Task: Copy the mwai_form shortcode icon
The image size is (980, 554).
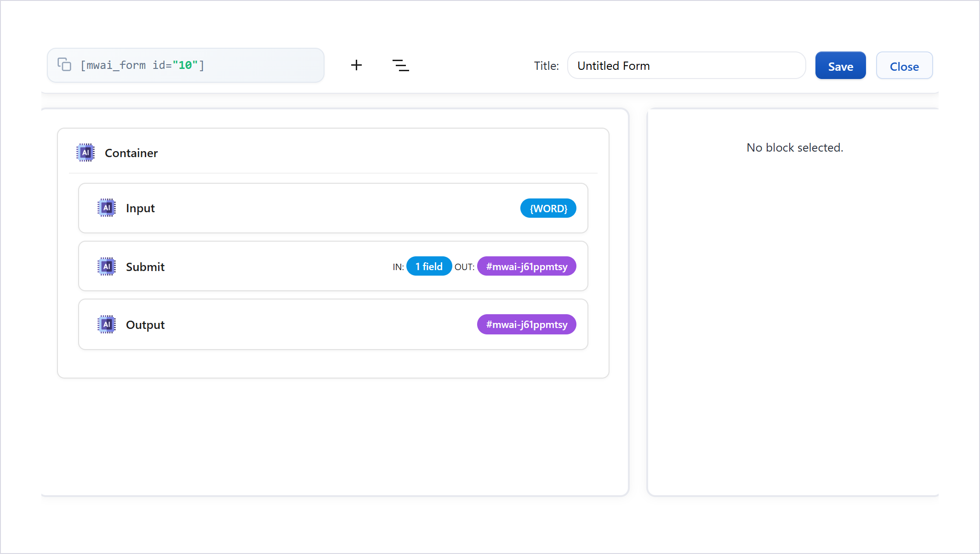Action: tap(64, 64)
